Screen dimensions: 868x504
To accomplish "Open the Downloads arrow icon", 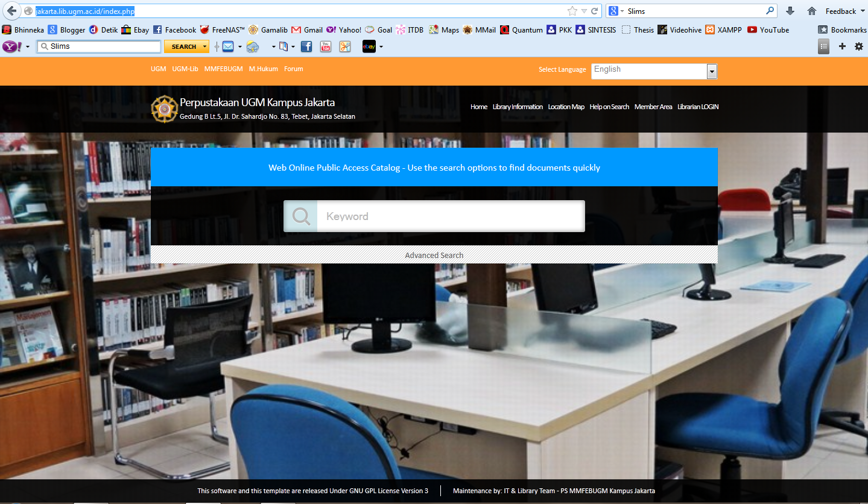I will pyautogui.click(x=790, y=10).
